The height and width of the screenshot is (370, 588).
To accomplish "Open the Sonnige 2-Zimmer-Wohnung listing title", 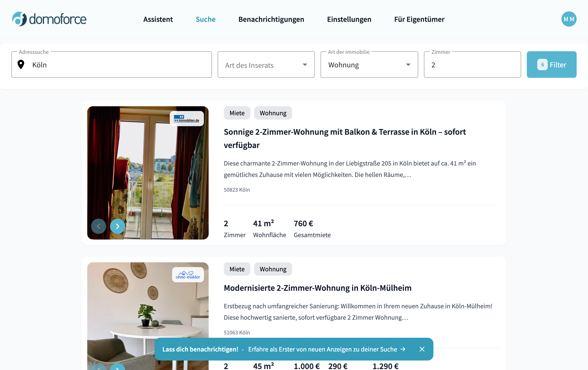I will [x=345, y=139].
